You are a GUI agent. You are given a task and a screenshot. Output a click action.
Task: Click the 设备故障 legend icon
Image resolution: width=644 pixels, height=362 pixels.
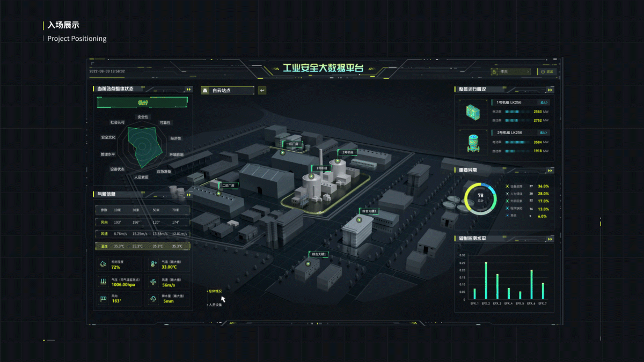click(x=507, y=186)
